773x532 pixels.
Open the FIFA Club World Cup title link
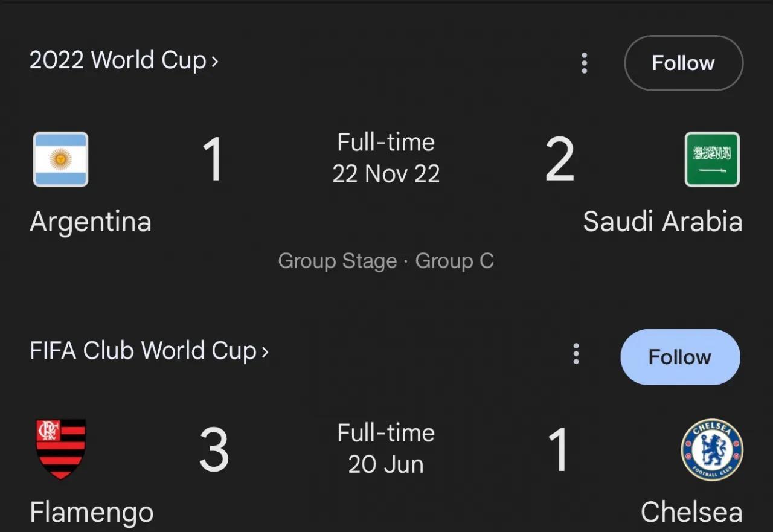click(143, 351)
